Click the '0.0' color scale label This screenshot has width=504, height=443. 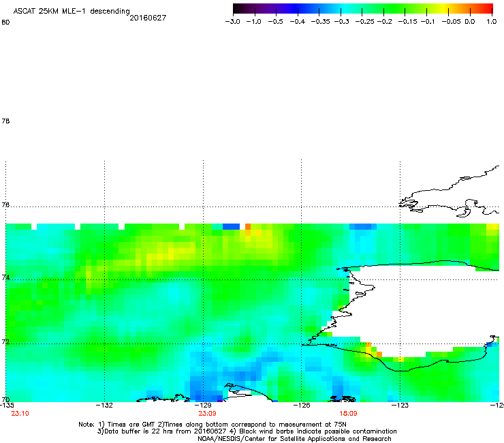point(470,22)
